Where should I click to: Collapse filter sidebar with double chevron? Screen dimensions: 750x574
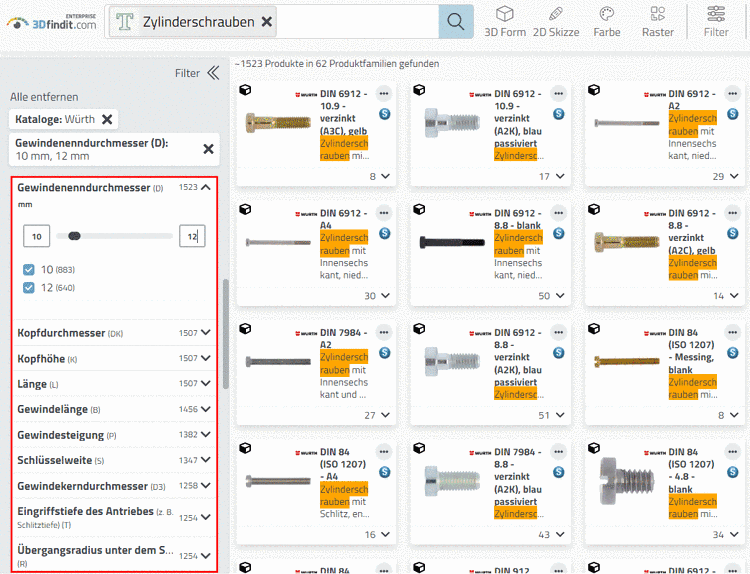pos(213,73)
